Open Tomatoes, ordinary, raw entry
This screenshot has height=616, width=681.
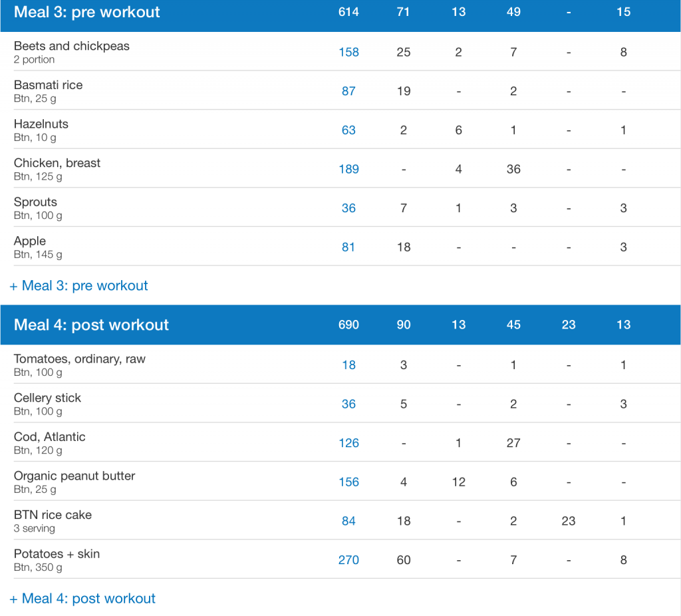click(x=80, y=359)
